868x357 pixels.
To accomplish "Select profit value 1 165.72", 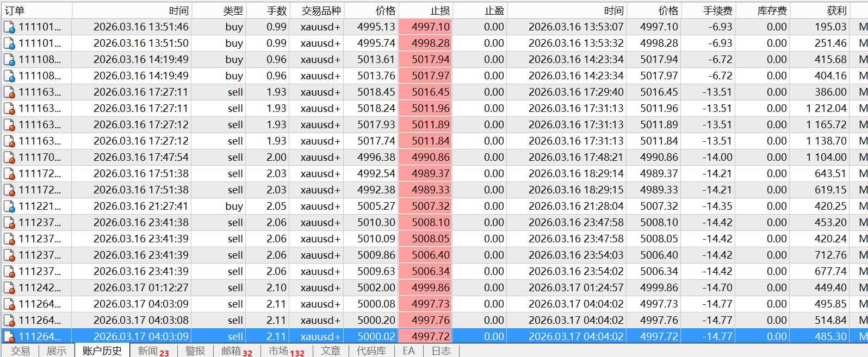I will [826, 124].
